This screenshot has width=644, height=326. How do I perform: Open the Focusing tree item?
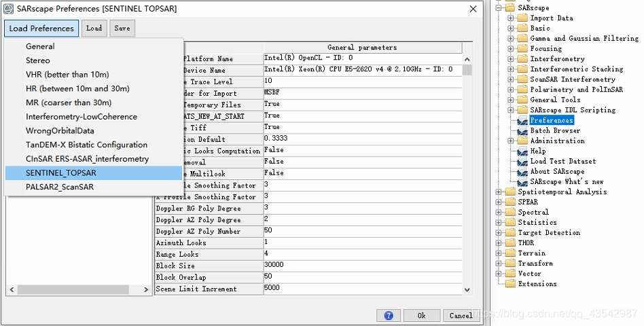click(546, 49)
